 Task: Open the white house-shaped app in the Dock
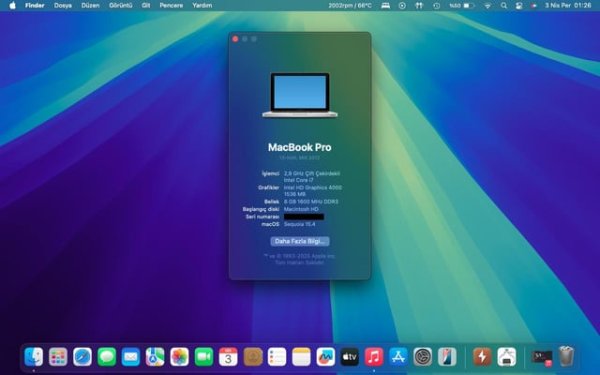[x=507, y=357]
